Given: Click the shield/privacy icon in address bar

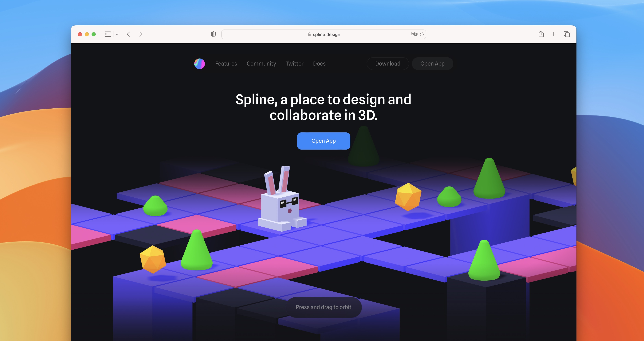Looking at the screenshot, I should click(x=213, y=33).
